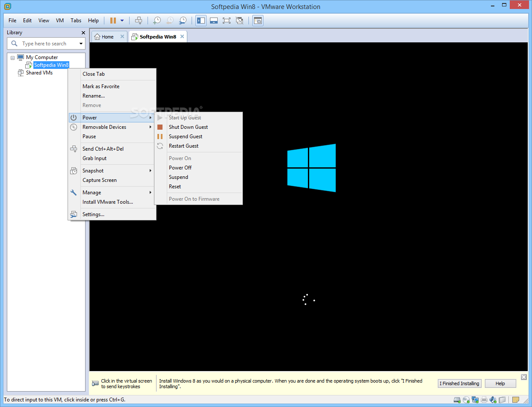Toggle the Library panel visibility
532x407 pixels.
click(201, 20)
